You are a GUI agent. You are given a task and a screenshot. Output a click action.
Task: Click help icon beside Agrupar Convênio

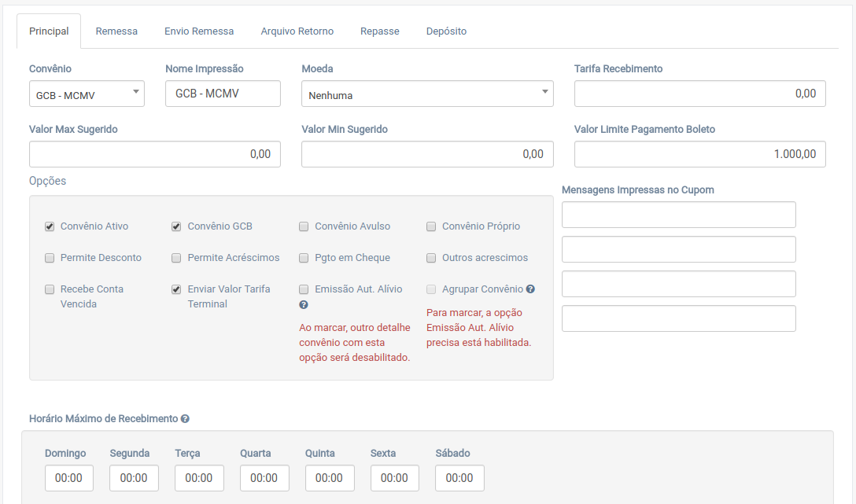pos(530,289)
